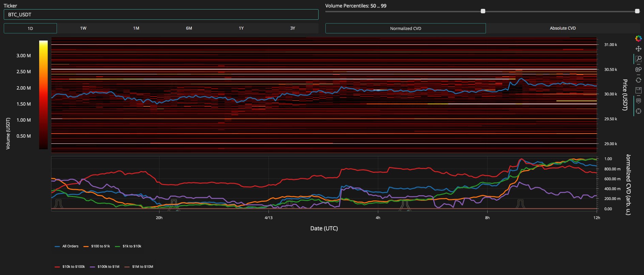
Task: Switch to the 1W timeframe
Action: click(83, 28)
